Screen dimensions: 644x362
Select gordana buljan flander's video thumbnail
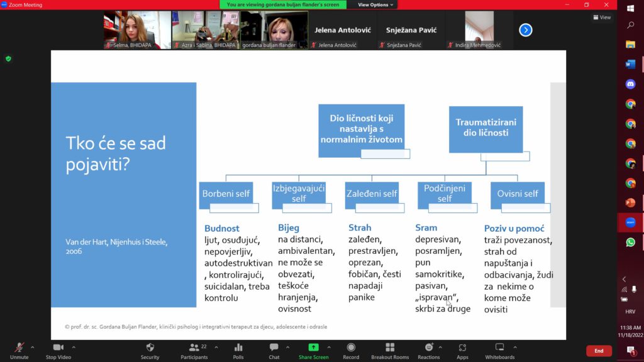tap(274, 30)
